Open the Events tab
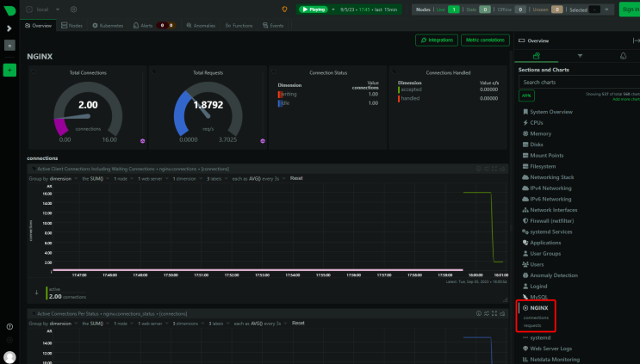 pyautogui.click(x=273, y=25)
